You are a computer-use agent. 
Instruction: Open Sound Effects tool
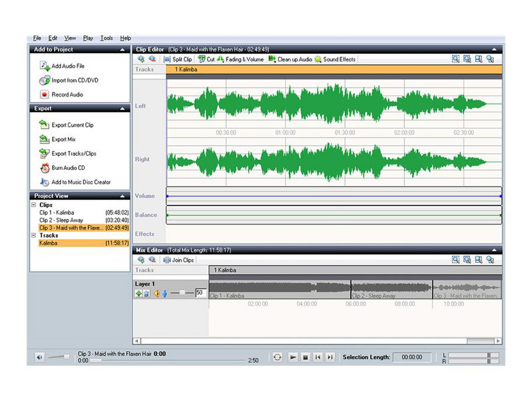tap(335, 59)
